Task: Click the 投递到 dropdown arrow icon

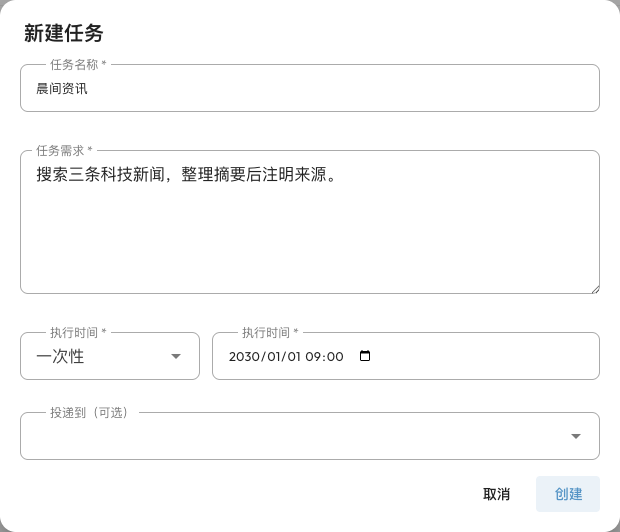Action: pyautogui.click(x=576, y=436)
